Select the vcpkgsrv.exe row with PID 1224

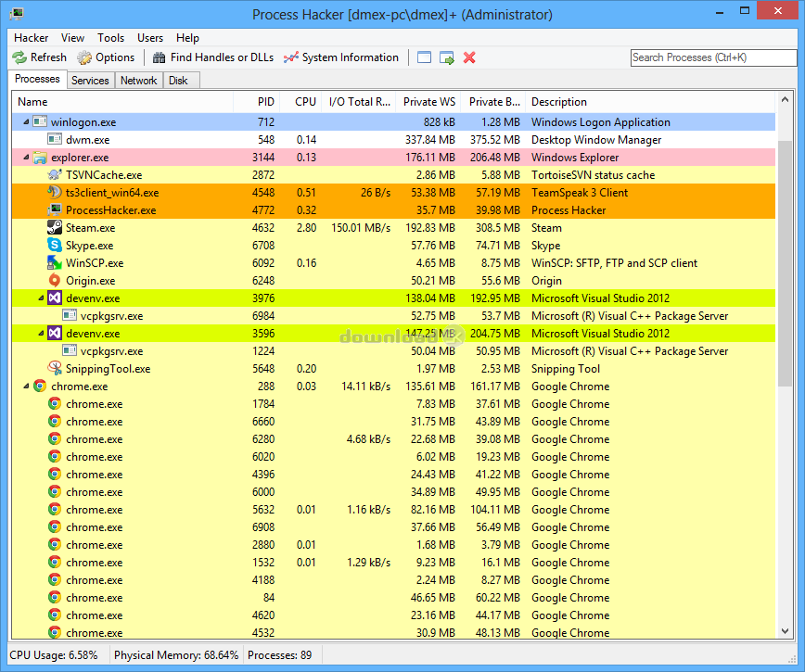point(393,351)
